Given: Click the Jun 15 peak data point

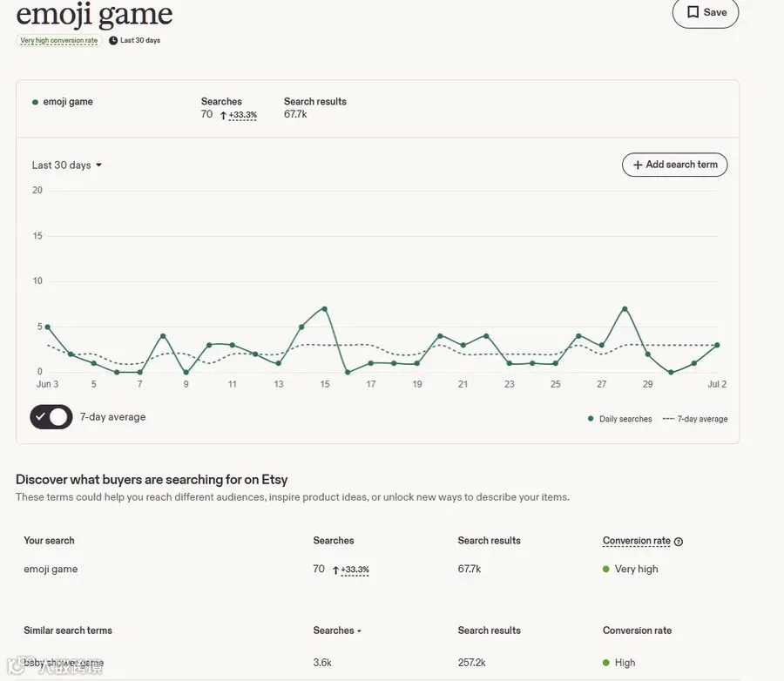Looking at the screenshot, I should [325, 309].
